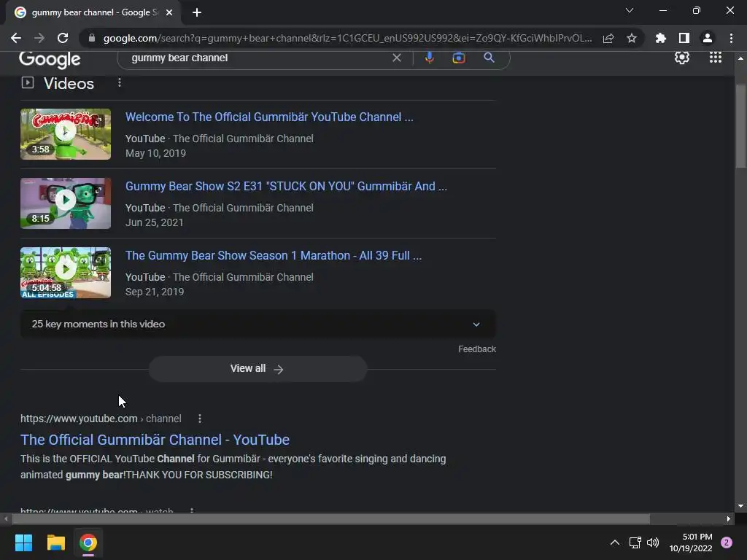The image size is (747, 560).
Task: Click the May 10, 2019 date
Action: pos(156,153)
